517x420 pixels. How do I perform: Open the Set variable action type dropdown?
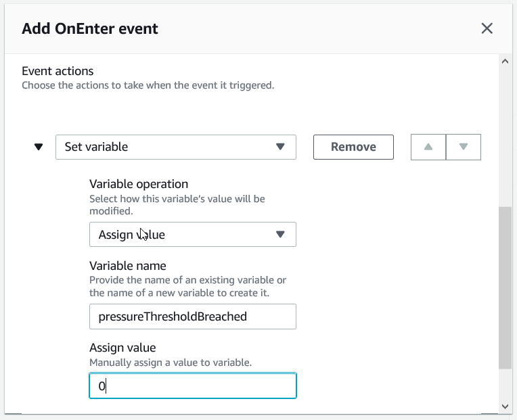coord(175,147)
